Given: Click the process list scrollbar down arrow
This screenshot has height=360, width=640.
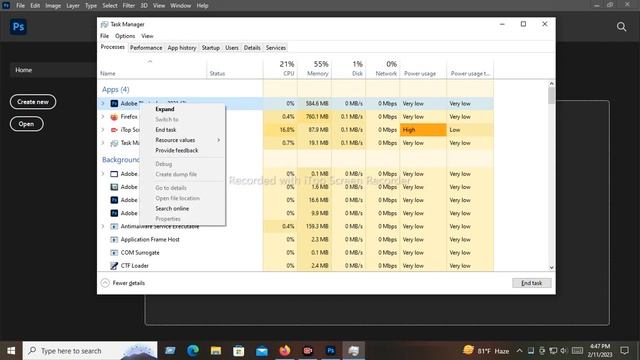Looking at the screenshot, I should 551,267.
